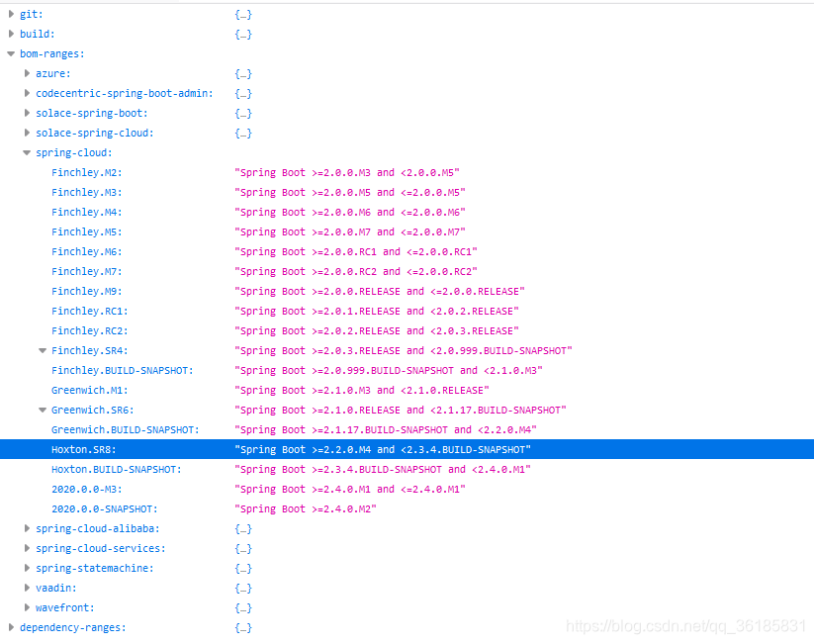Expand the wavefront node

click(27, 607)
